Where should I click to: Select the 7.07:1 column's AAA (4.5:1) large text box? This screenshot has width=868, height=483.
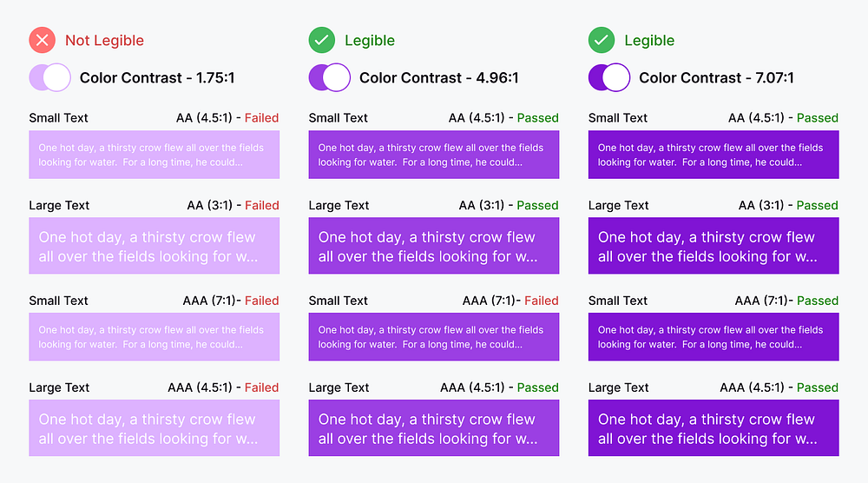(x=713, y=428)
